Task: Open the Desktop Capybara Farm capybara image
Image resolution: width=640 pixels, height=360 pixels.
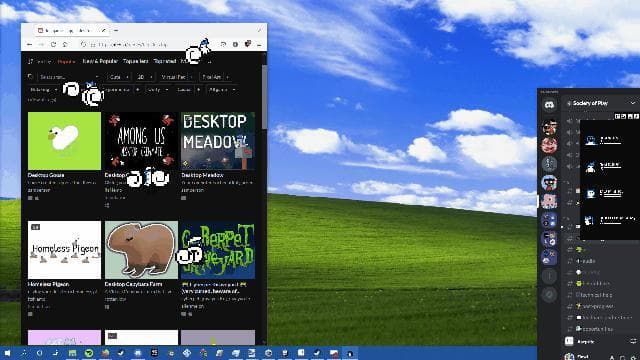Action: [x=141, y=250]
